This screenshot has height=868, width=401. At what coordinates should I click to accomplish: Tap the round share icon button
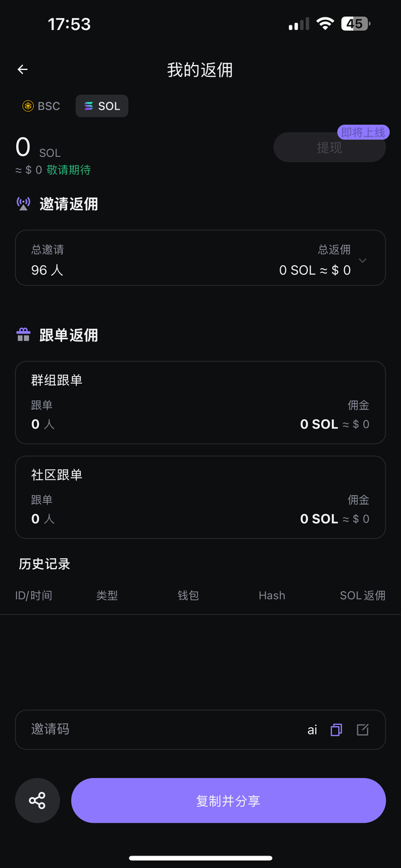coord(37,800)
